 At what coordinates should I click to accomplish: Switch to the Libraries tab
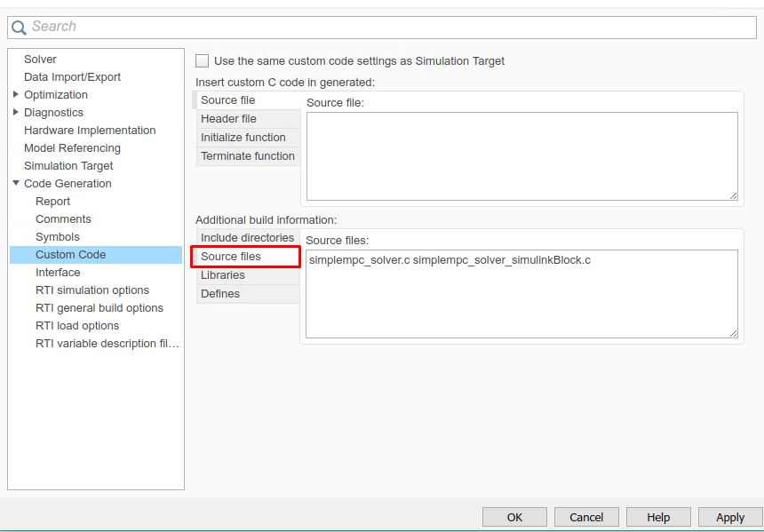pos(222,275)
